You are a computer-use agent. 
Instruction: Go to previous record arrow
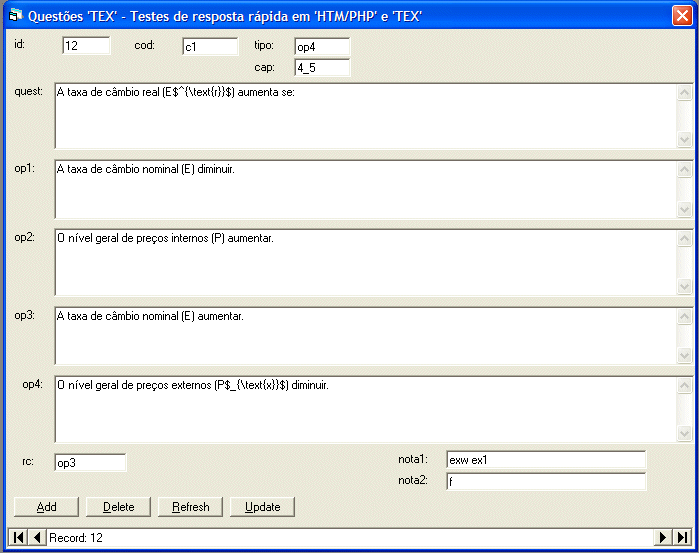[x=37, y=538]
